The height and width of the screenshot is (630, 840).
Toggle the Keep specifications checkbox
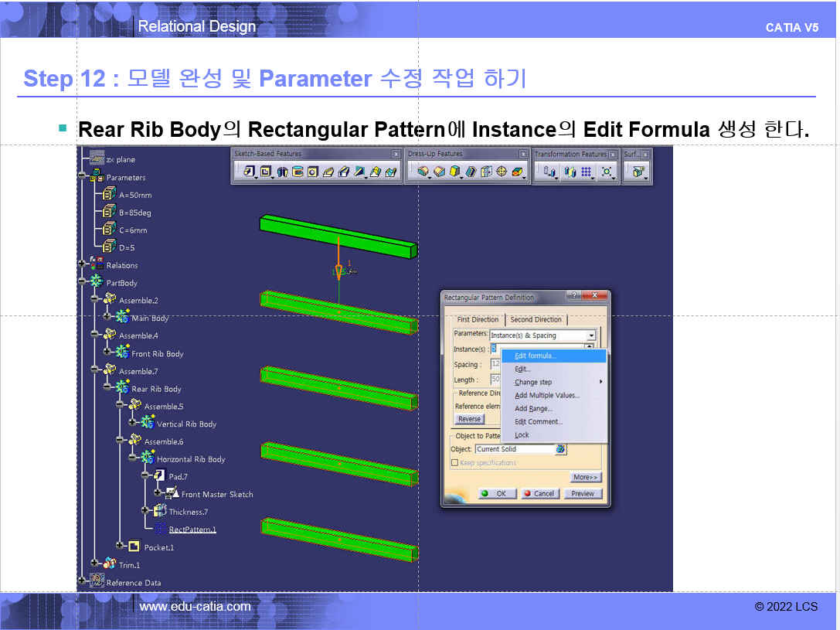click(454, 462)
